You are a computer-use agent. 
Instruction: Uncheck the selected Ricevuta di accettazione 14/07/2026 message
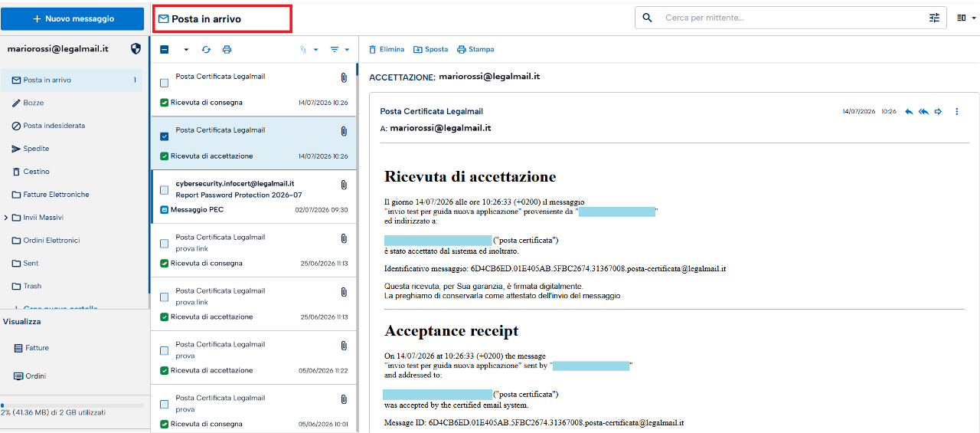click(x=165, y=136)
